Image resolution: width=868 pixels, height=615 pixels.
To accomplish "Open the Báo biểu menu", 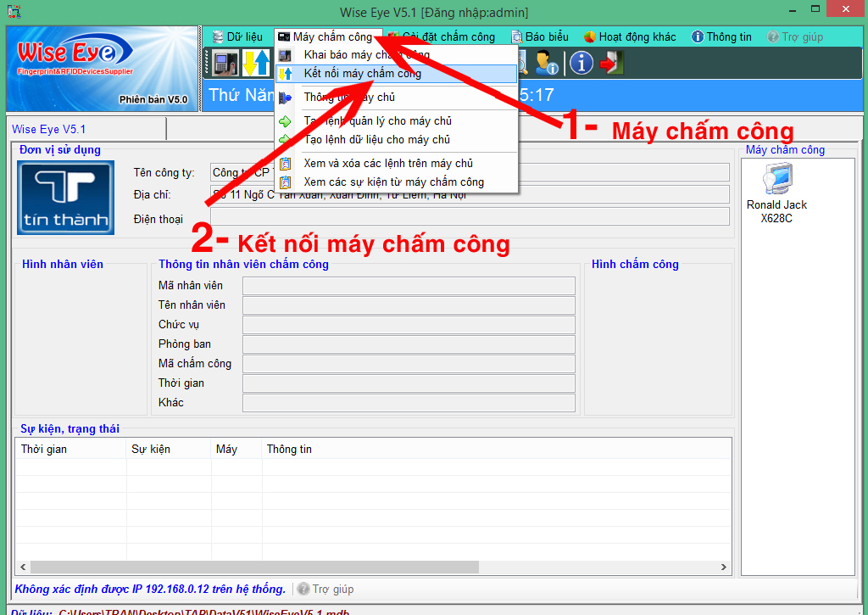I will 540,37.
